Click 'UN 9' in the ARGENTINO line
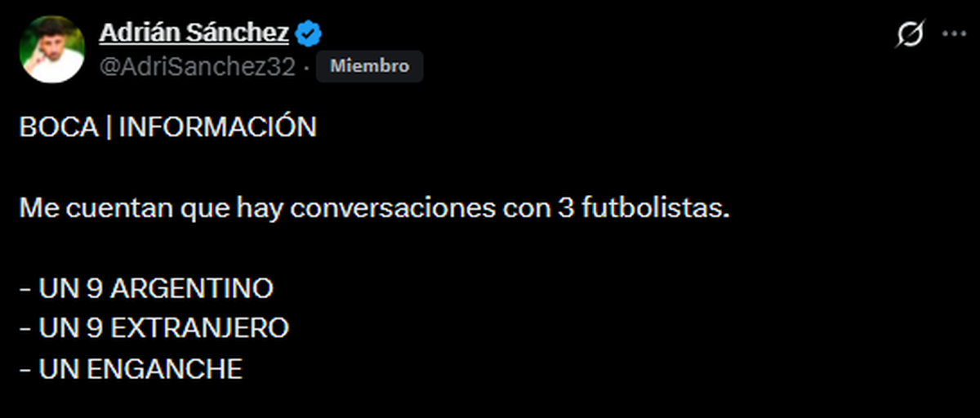Screen dimensions: 980x418 (70, 288)
